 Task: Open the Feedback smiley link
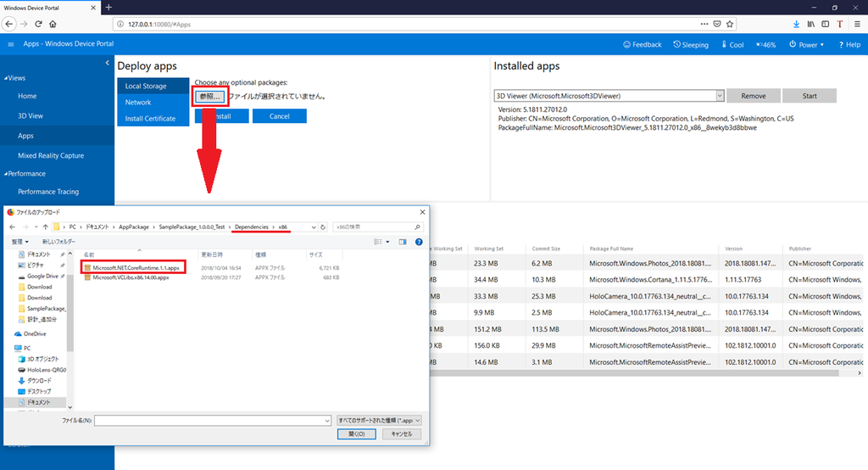click(643, 44)
